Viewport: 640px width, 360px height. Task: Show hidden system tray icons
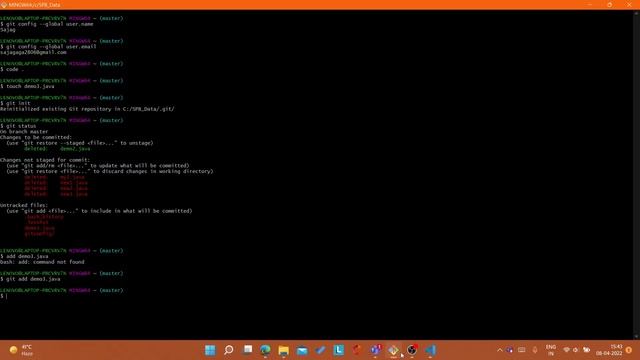tap(500, 350)
